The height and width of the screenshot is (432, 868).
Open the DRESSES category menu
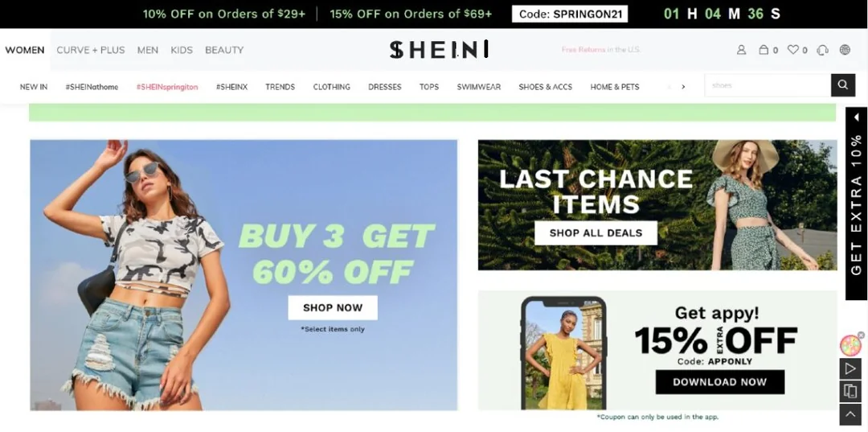385,87
